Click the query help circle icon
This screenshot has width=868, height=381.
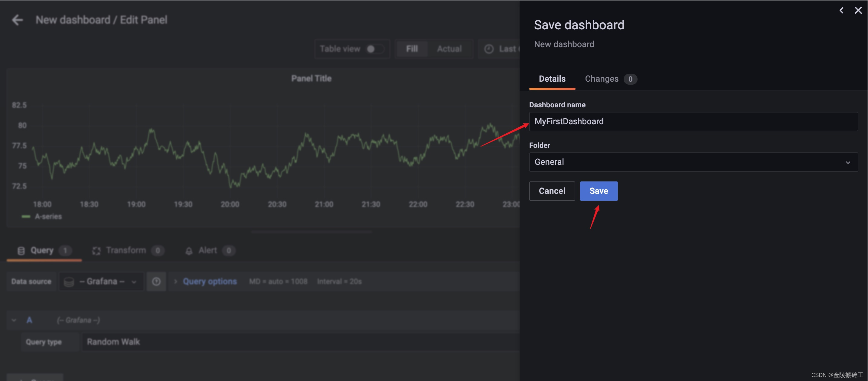pos(156,281)
